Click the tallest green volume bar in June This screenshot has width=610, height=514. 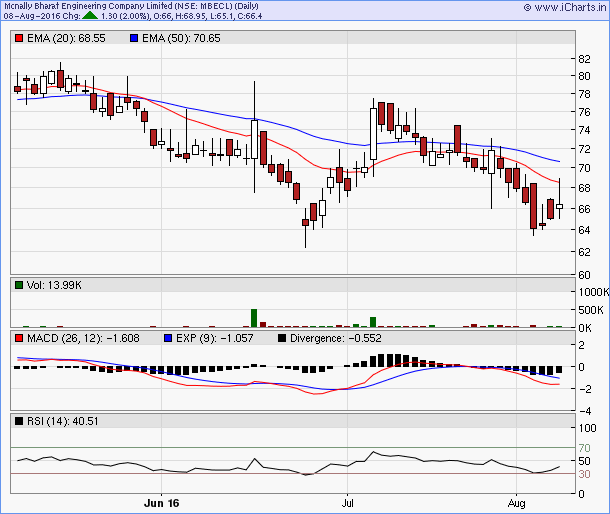254,318
